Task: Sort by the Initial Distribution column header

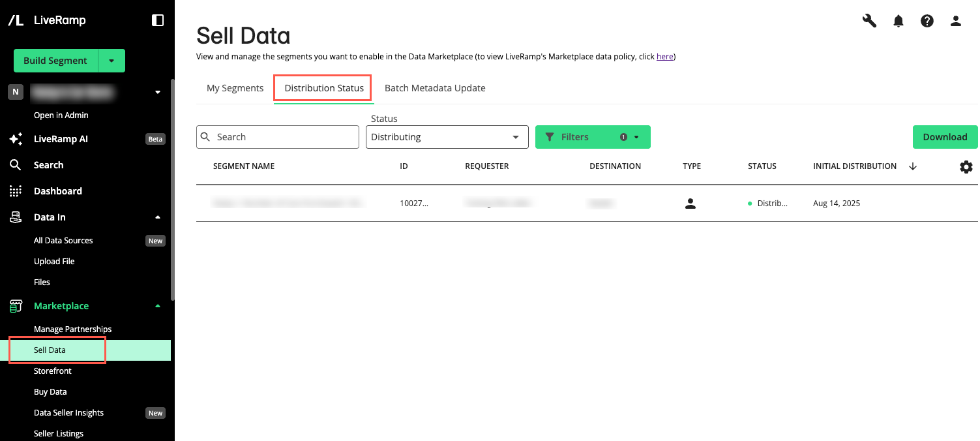Action: click(x=855, y=166)
